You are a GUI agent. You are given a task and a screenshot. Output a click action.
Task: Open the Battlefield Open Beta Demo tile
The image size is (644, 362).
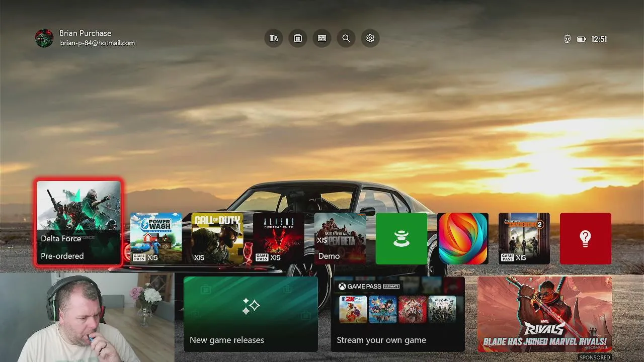pyautogui.click(x=340, y=238)
